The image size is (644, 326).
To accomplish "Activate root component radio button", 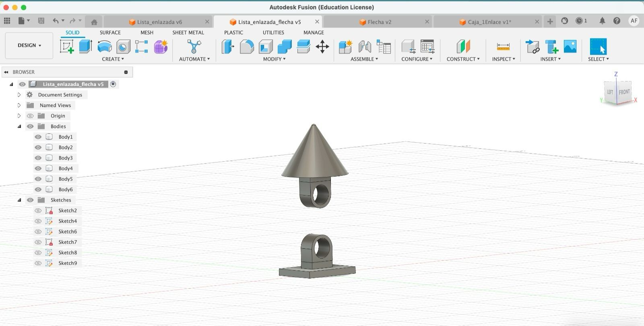I will point(113,84).
